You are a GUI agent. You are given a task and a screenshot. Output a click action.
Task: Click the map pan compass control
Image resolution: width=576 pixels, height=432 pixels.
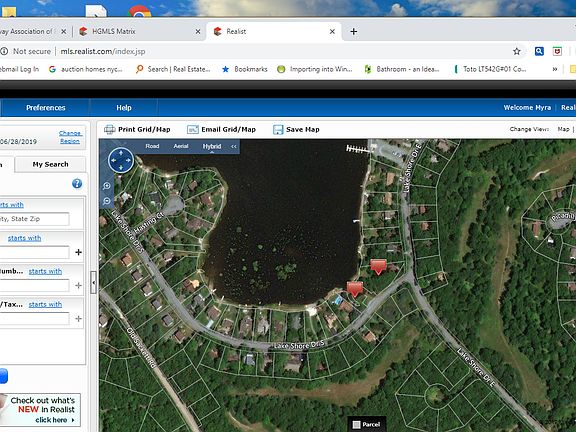121,160
